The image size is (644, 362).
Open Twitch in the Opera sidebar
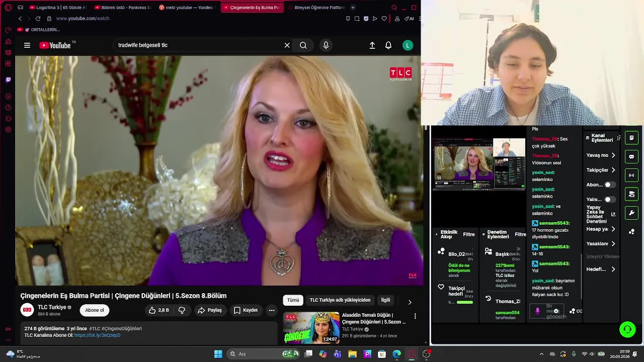coord(8,79)
